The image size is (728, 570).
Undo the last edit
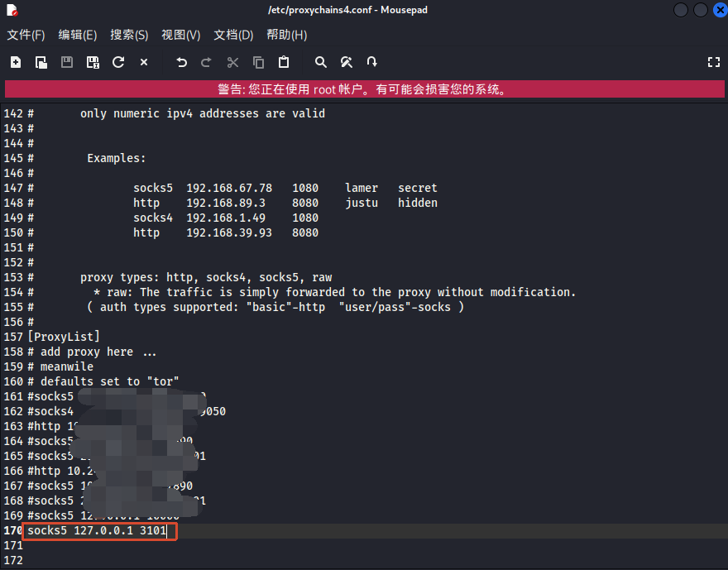coord(181,62)
